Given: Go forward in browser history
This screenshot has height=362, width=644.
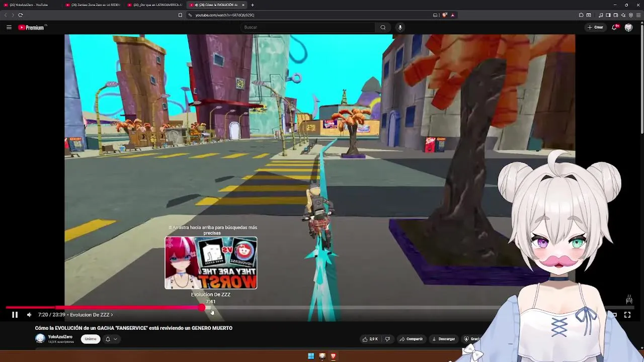Looking at the screenshot, I should [13, 15].
